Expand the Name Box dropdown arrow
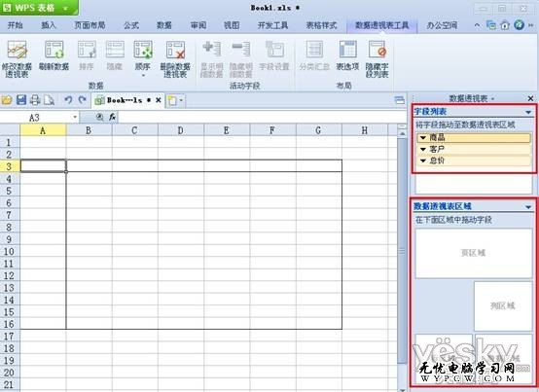 (75, 117)
